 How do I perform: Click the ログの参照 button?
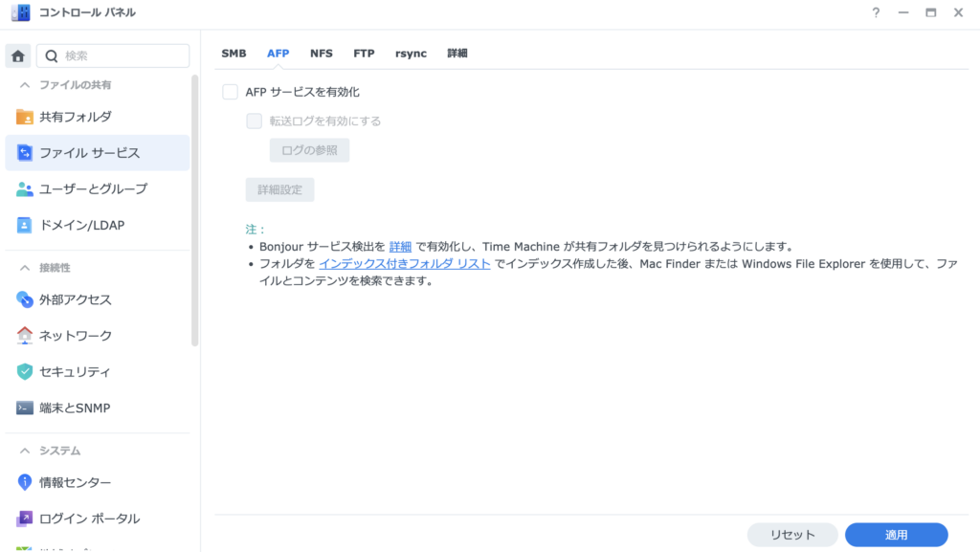[309, 150]
